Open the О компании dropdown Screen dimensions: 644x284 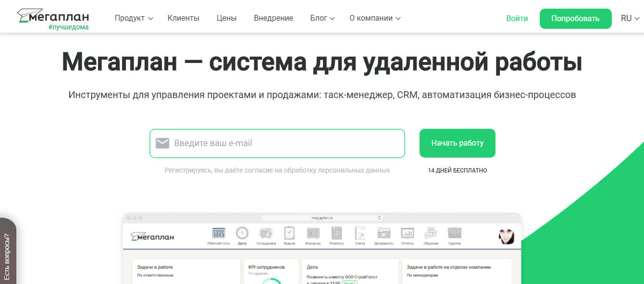[x=374, y=18]
